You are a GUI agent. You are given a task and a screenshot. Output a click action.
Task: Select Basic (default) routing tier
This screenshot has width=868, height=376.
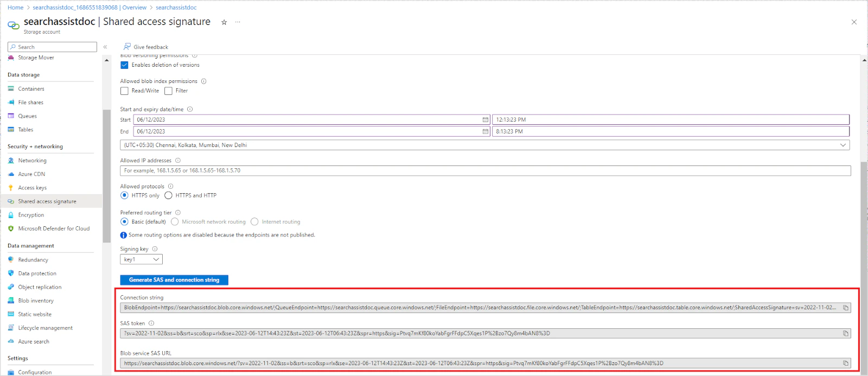point(124,222)
